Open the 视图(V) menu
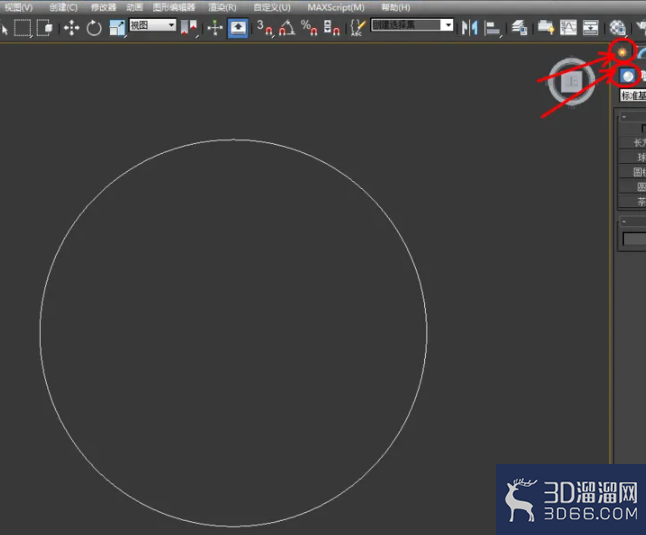Image resolution: width=646 pixels, height=535 pixels. coord(19,7)
